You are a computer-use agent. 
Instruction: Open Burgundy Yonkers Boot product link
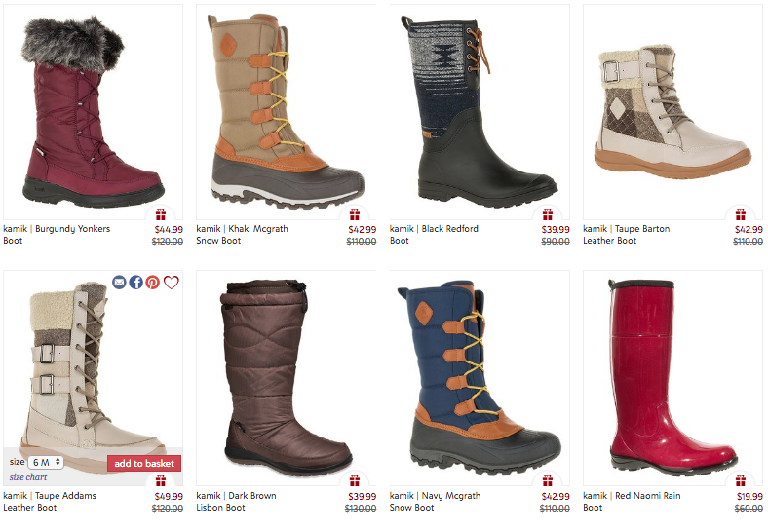tap(57, 235)
